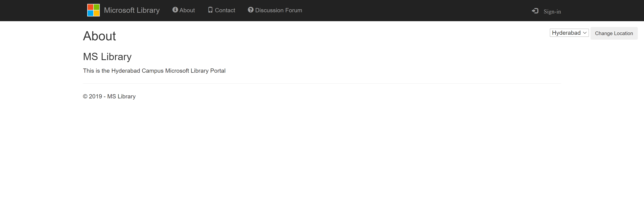644x205 pixels.
Task: Open the Microsoft Library home link
Action: pos(131,10)
